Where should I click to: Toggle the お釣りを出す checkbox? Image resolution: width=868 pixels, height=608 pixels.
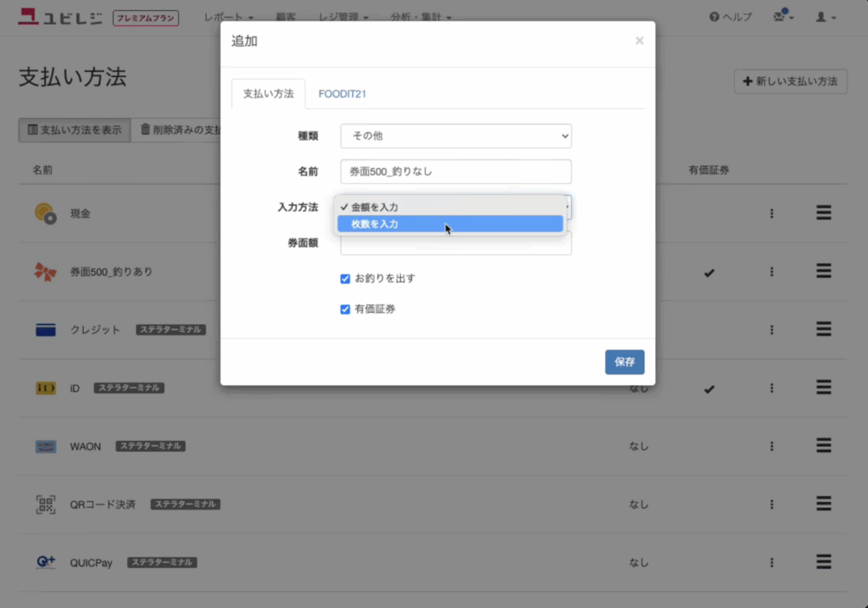click(x=345, y=278)
